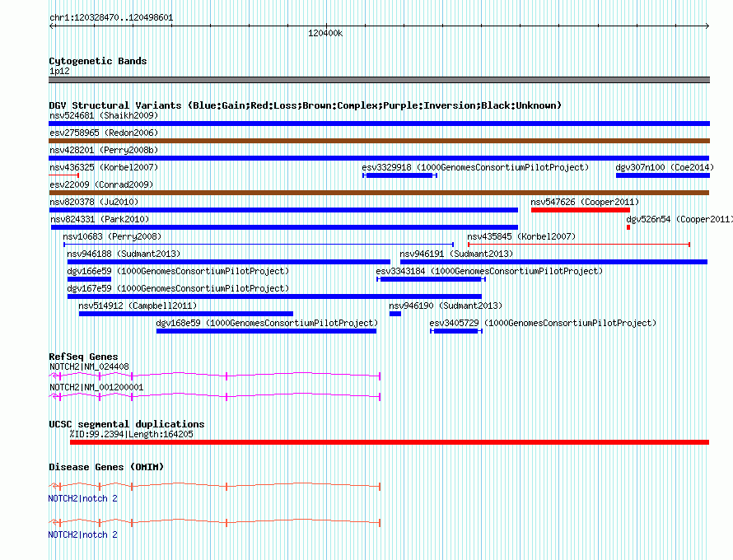This screenshot has width=733, height=560.
Task: Click the NOTCH2|NM_001200001 label
Action: [x=96, y=388]
